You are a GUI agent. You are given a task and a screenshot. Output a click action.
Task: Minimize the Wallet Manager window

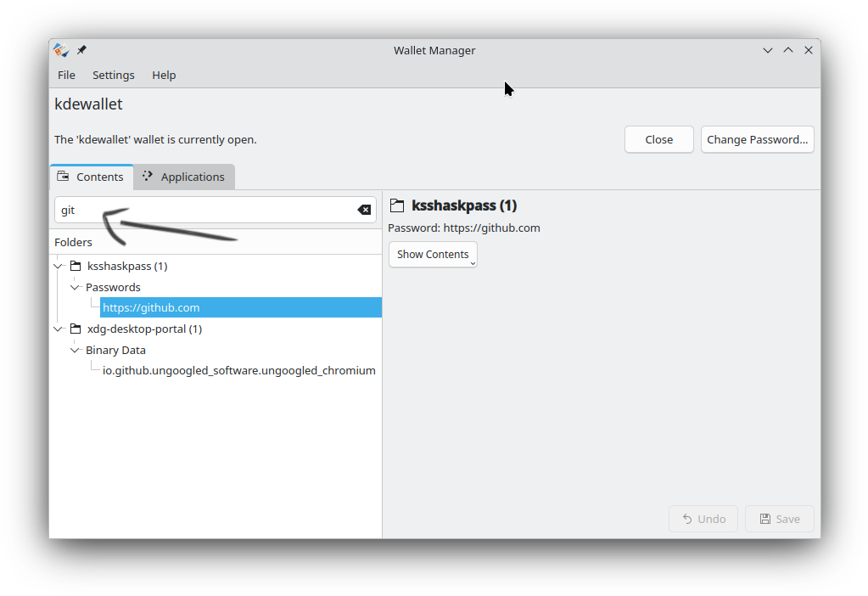click(768, 50)
